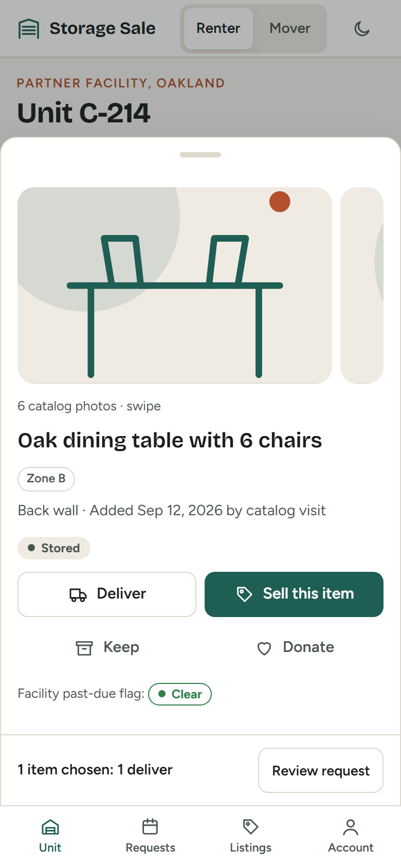This screenshot has width=401, height=868.
Task: Mark the item as Keep
Action: pos(107,647)
